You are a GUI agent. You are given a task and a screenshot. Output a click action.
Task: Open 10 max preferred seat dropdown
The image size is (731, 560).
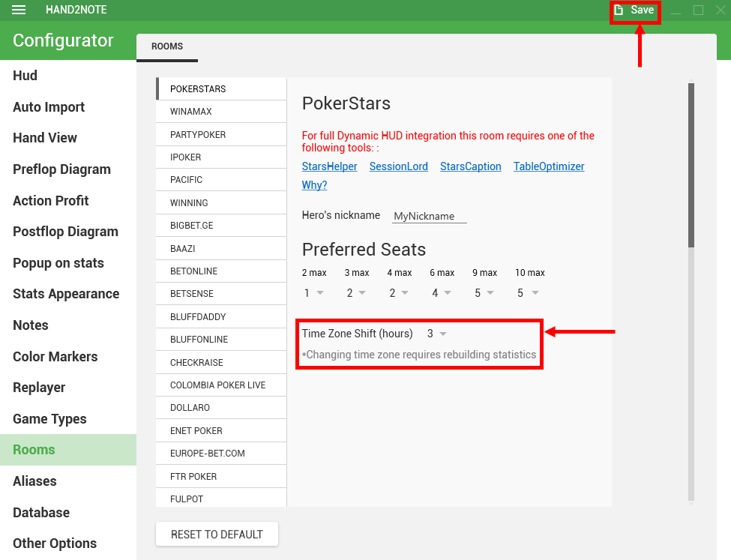529,293
